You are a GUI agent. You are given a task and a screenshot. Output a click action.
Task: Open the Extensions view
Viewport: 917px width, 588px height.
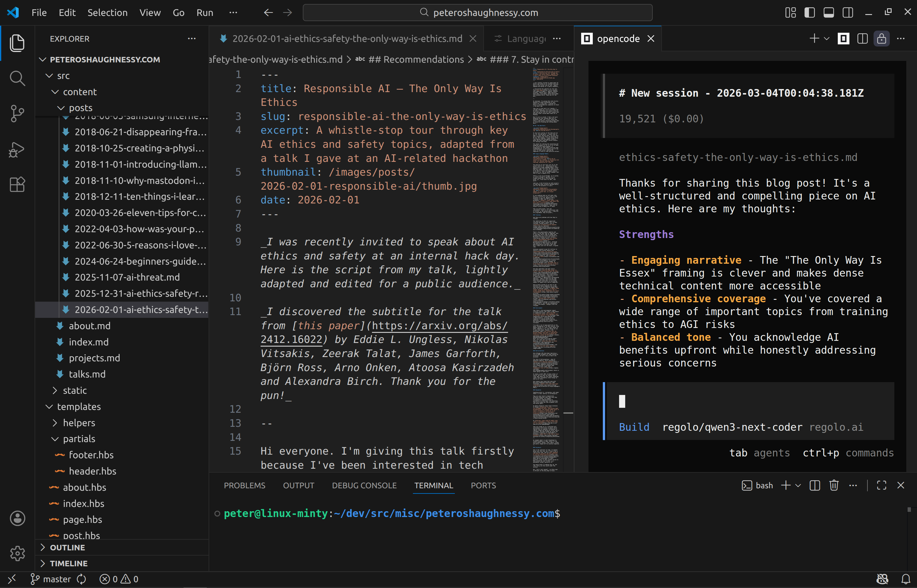[x=17, y=184]
